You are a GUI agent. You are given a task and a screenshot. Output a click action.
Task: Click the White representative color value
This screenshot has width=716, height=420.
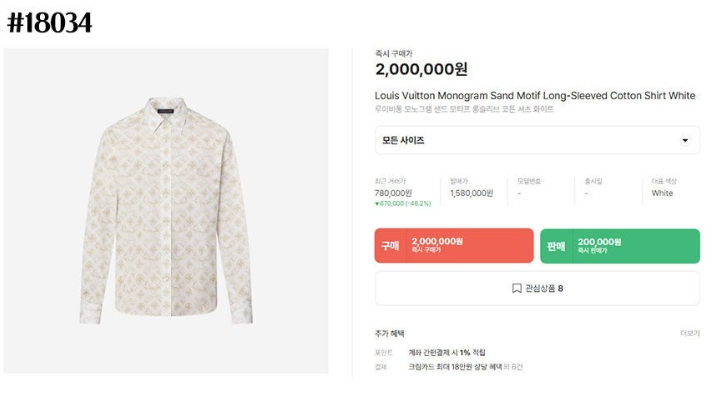pos(662,193)
